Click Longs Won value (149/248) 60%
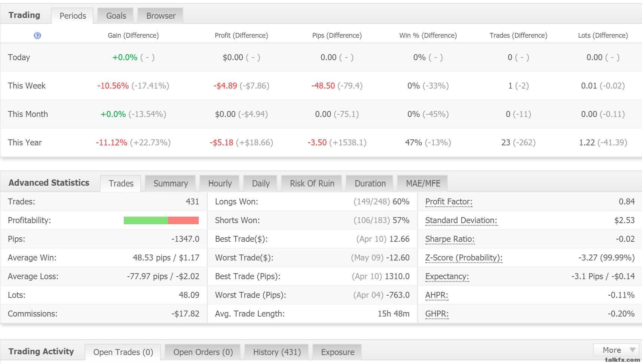 (x=381, y=202)
